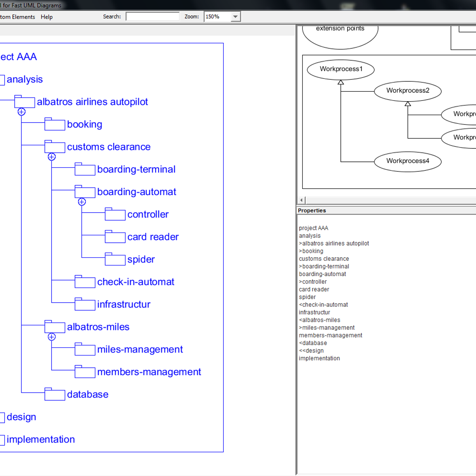Click the '<database' line in Properties
The image size is (476, 476).
pos(313,343)
